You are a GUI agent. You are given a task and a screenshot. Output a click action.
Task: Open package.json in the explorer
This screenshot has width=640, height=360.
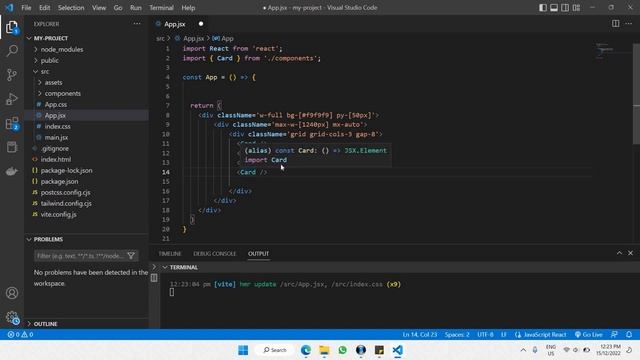click(87, 182)
